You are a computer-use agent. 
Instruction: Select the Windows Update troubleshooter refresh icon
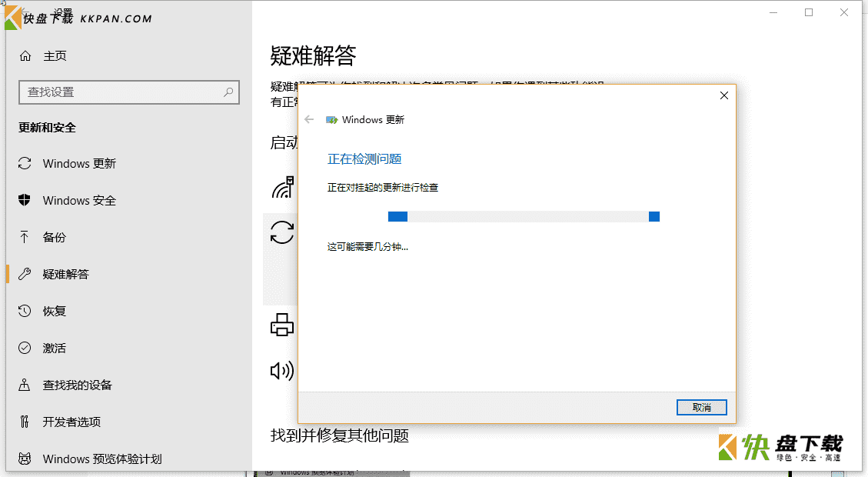coord(282,232)
